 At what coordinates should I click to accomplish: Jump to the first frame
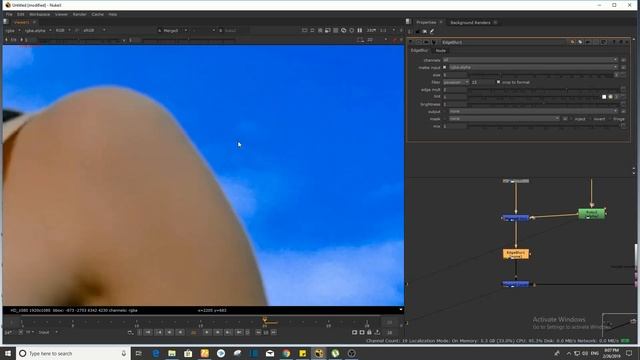[x=148, y=333]
